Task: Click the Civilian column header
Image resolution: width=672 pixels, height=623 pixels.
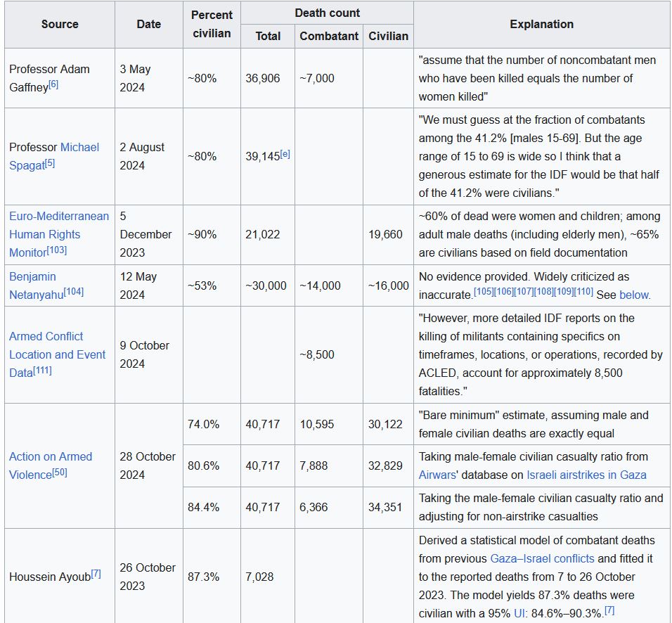Action: 388,36
